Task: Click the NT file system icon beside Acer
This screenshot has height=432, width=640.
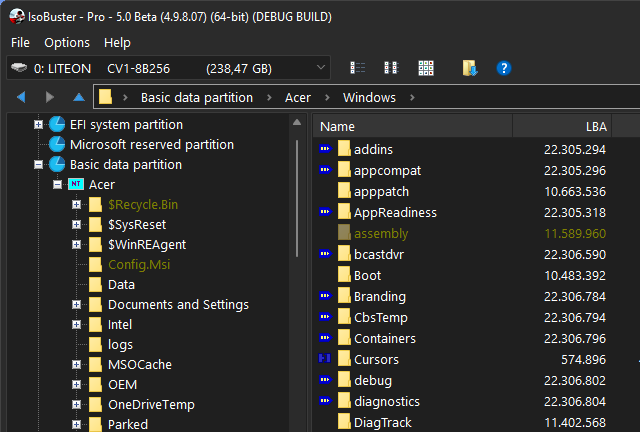Action: [x=76, y=184]
